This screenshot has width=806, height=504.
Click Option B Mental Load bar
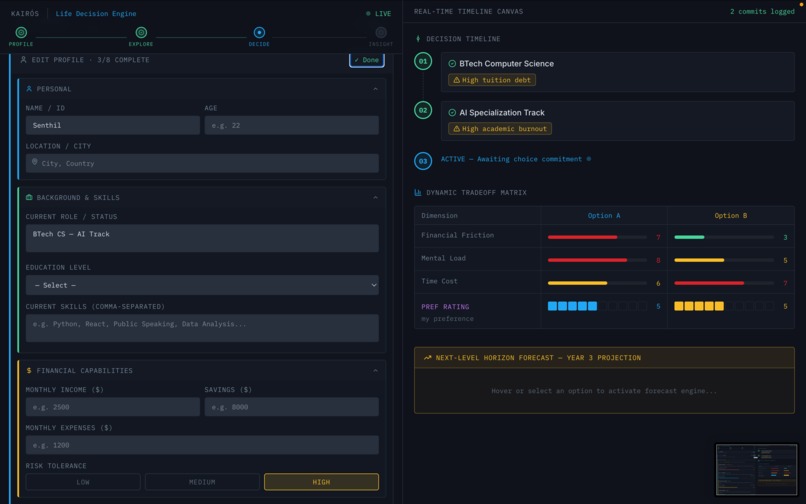724,260
